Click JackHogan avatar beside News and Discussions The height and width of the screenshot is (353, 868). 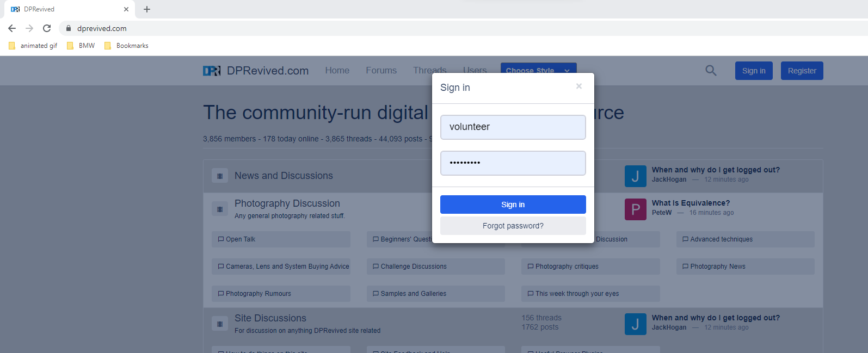pos(636,176)
